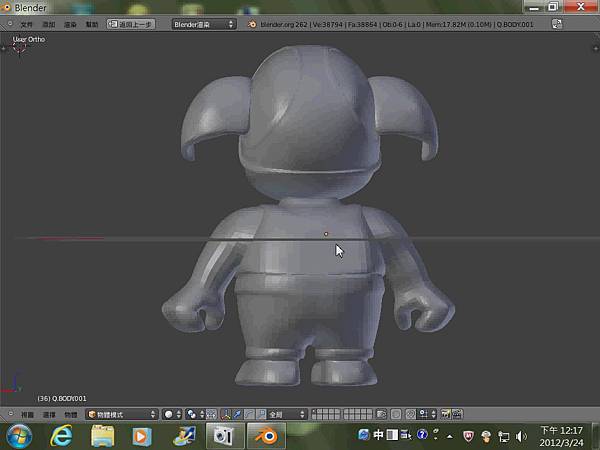Open Internet Explorer from the taskbar
600x450 pixels.
[62, 436]
